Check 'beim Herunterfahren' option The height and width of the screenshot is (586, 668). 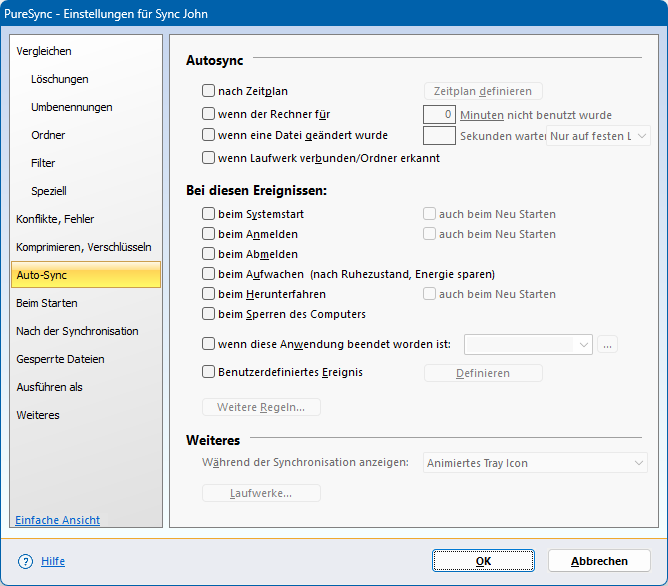208,293
